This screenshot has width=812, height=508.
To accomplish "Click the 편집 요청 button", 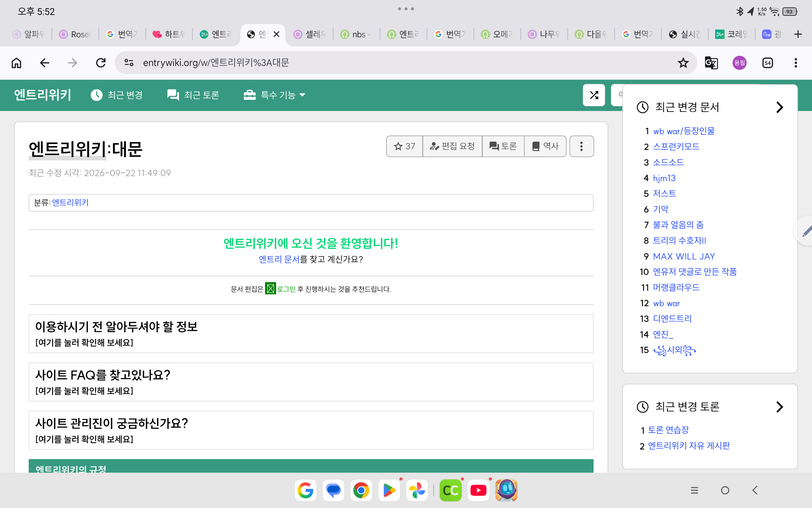I will [452, 146].
